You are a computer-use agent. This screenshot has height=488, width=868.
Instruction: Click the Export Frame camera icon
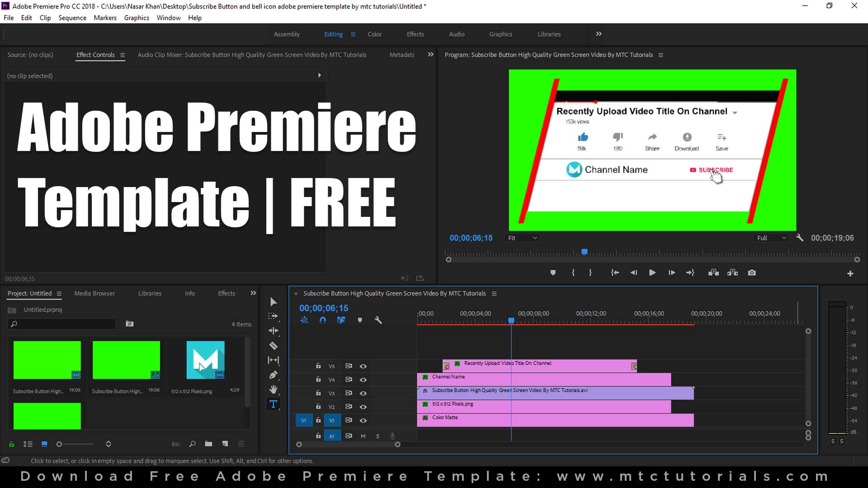(752, 272)
